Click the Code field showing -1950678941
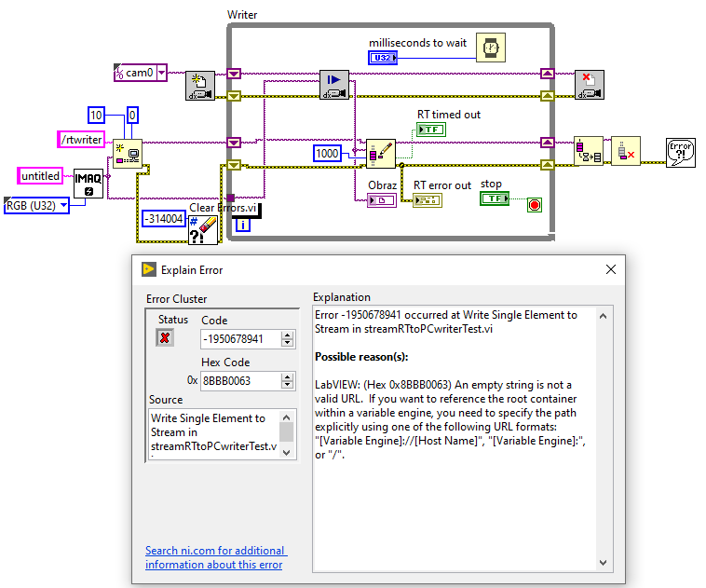 [x=241, y=339]
